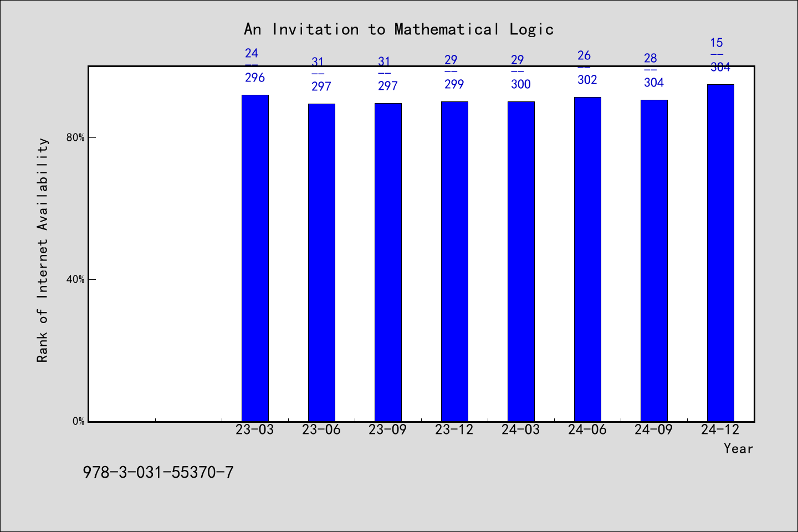This screenshot has width=798, height=532.
Task: Click the value 300 above the 24-03 bar
Action: coord(521,85)
